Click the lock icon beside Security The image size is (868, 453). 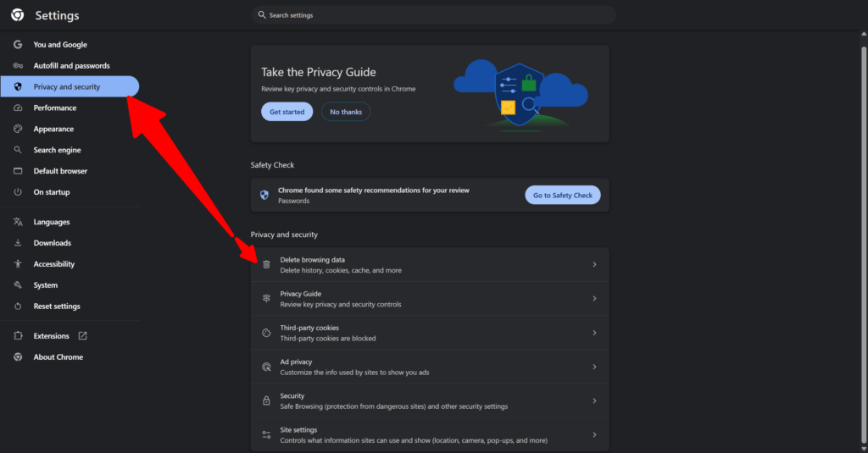[266, 401]
